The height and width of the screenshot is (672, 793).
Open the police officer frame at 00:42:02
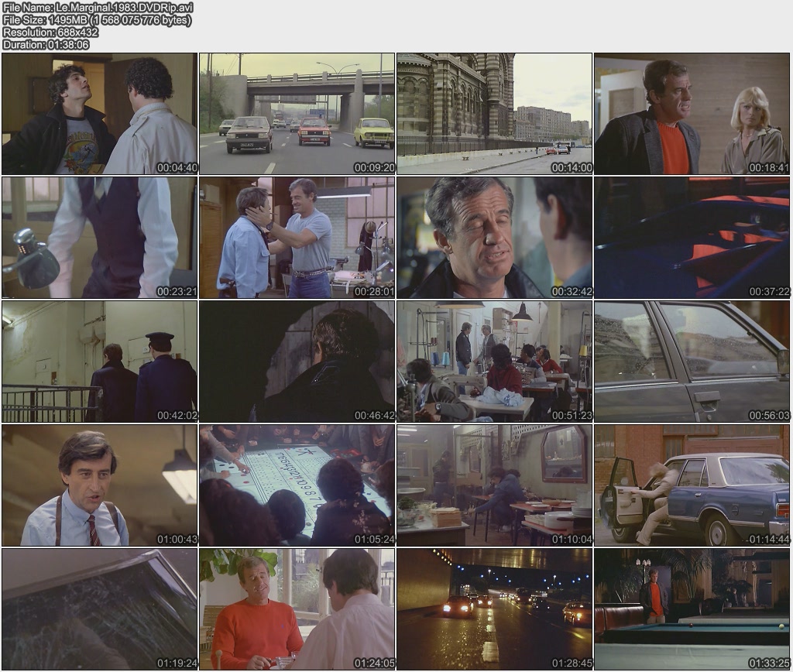pos(100,362)
